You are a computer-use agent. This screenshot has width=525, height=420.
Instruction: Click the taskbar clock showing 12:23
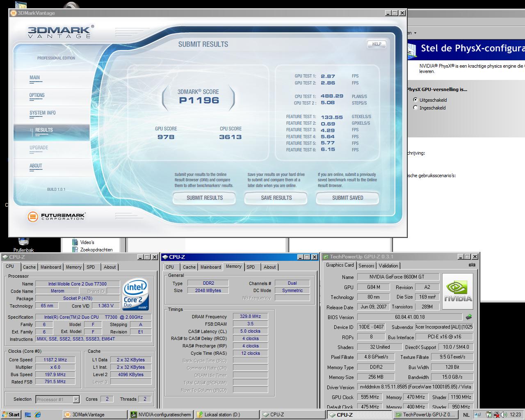[x=516, y=415]
